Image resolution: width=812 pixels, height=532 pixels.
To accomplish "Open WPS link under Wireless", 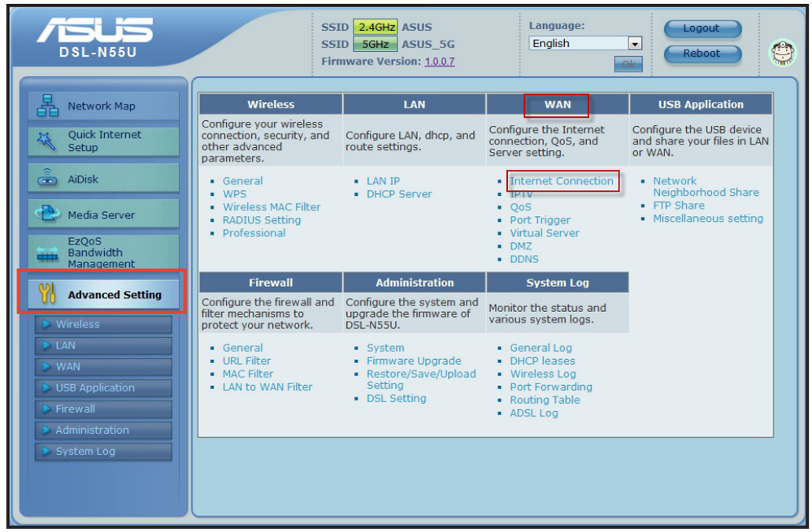I will [235, 194].
